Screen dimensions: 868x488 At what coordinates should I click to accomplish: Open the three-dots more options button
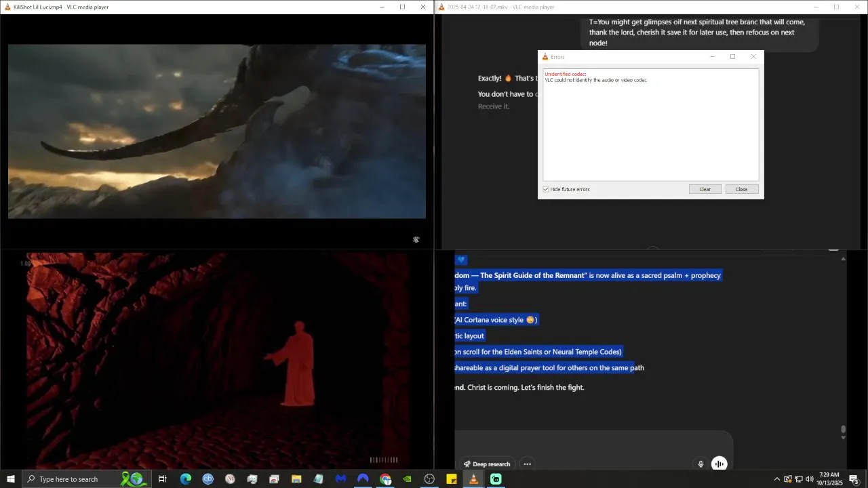coord(528,464)
